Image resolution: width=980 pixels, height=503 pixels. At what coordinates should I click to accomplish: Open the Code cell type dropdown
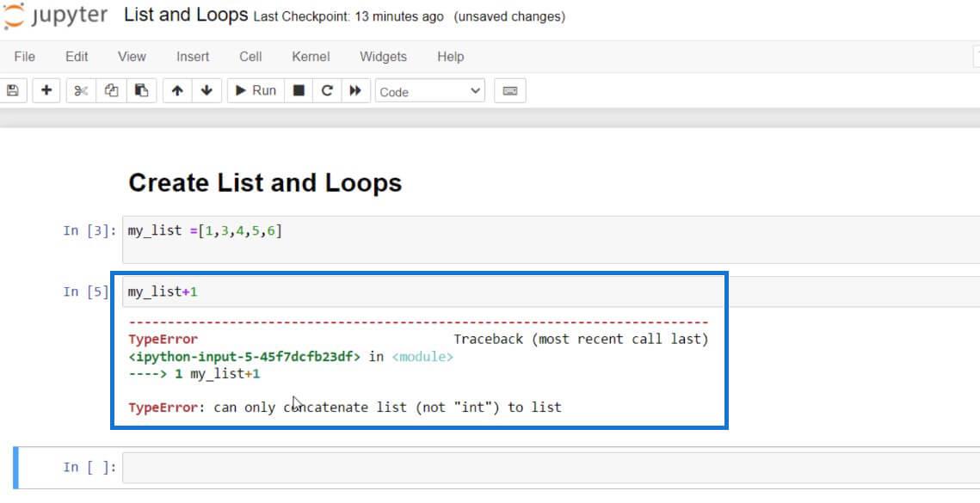(430, 91)
